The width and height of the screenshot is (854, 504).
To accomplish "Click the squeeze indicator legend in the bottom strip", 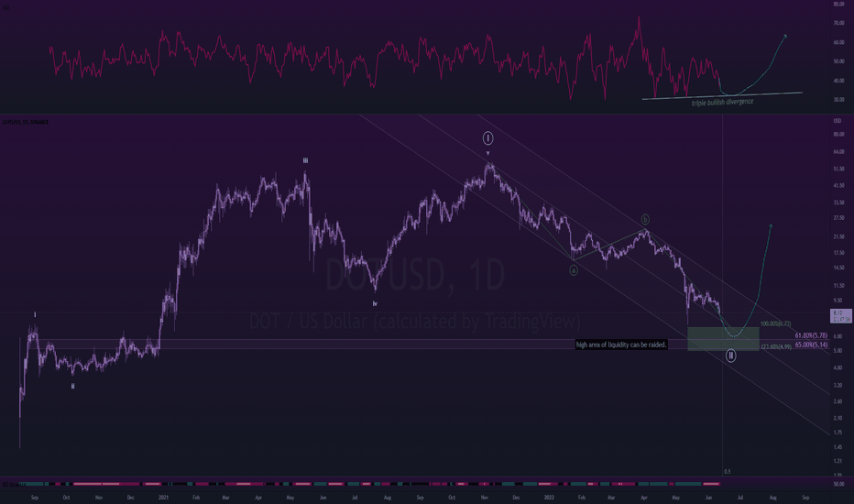I will tap(13, 484).
